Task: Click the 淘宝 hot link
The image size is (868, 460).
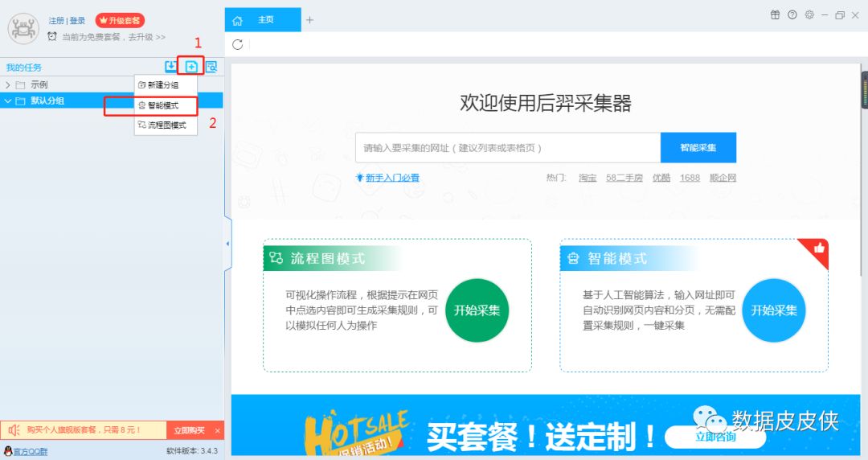Action: click(x=588, y=178)
